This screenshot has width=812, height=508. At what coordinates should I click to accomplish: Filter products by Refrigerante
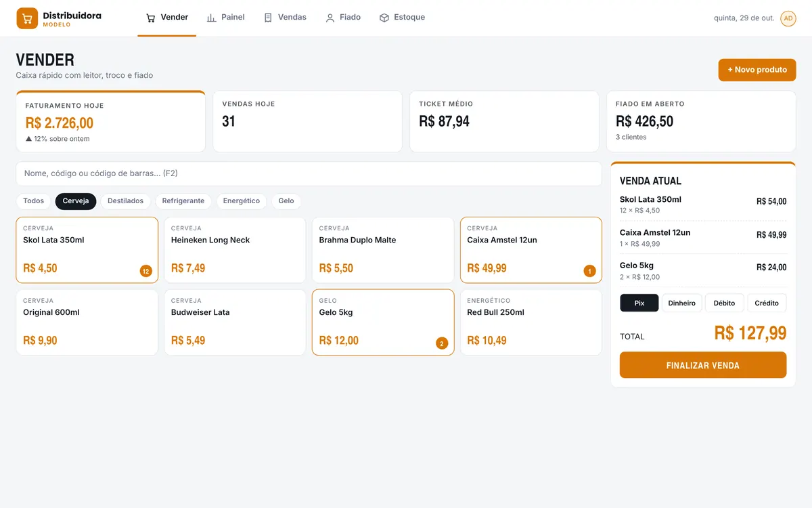183,201
